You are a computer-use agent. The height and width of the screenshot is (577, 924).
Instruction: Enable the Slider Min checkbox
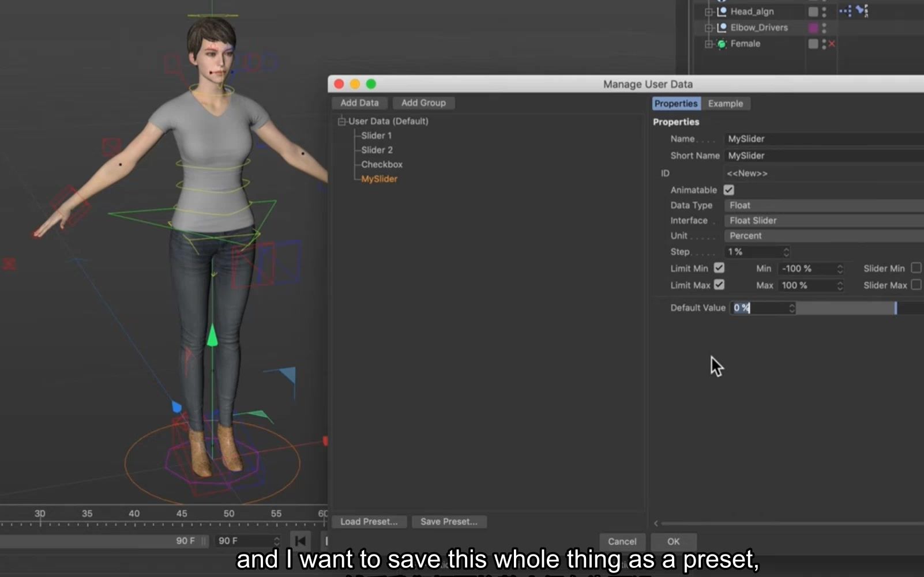917,268
